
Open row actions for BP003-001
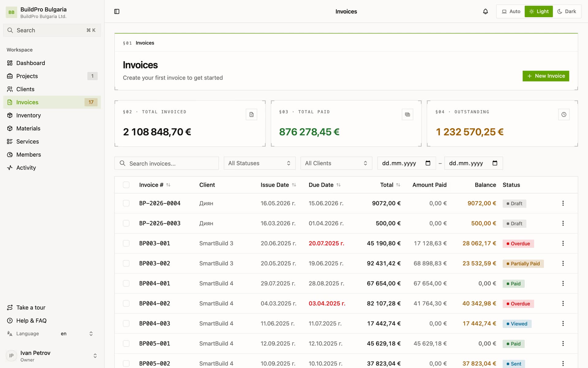tap(563, 243)
